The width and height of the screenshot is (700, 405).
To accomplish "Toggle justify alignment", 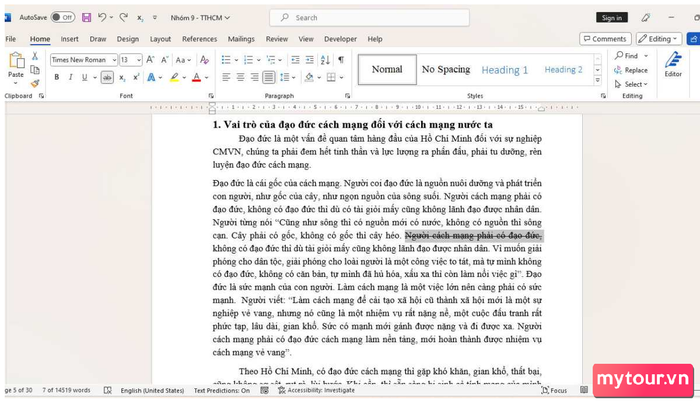I will pos(269,78).
